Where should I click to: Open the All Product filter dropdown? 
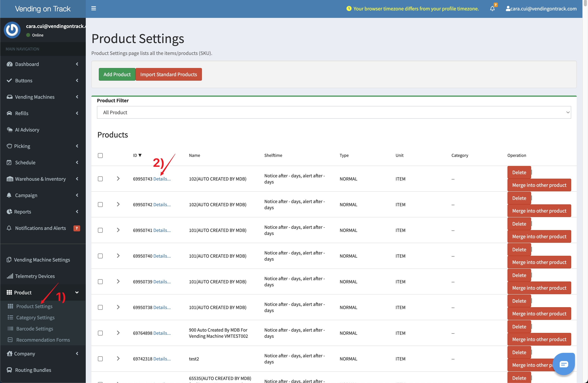coord(334,112)
